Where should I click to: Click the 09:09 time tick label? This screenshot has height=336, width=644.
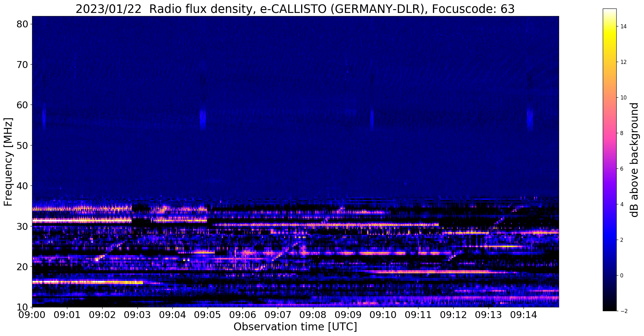click(348, 315)
